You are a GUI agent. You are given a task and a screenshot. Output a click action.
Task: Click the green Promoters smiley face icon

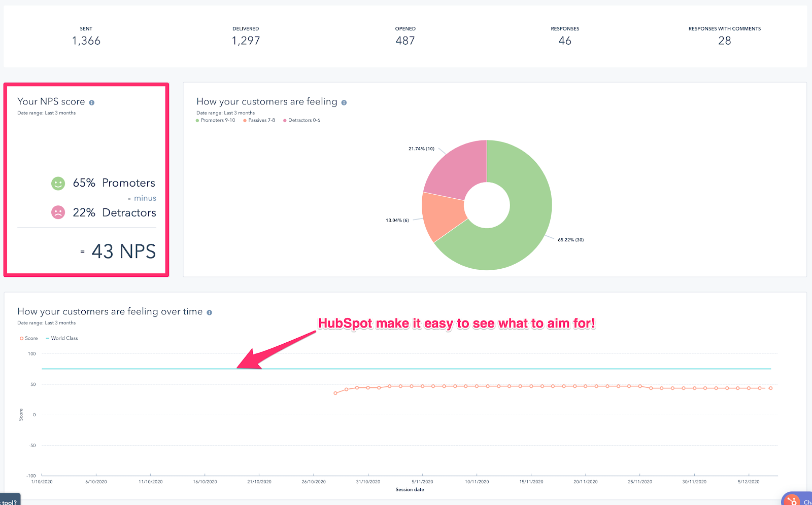tap(58, 183)
